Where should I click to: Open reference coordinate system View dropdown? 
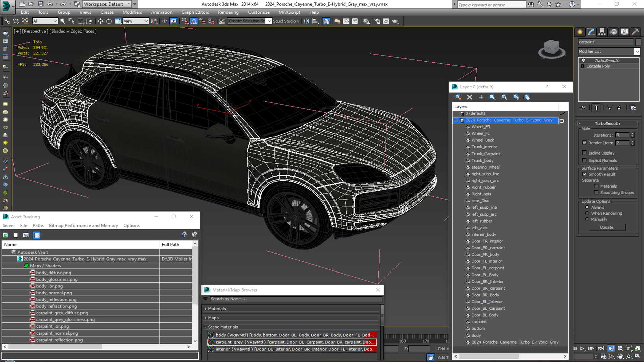[x=136, y=21]
